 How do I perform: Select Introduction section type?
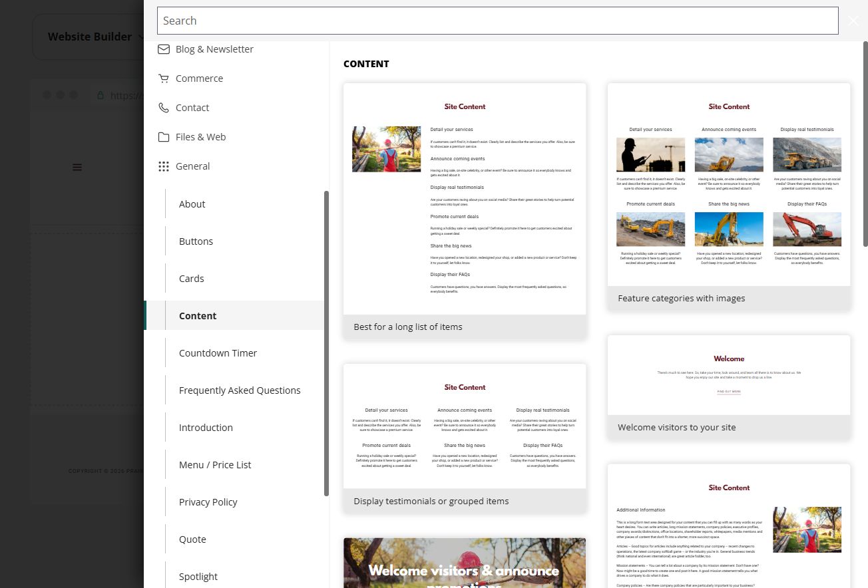point(206,428)
